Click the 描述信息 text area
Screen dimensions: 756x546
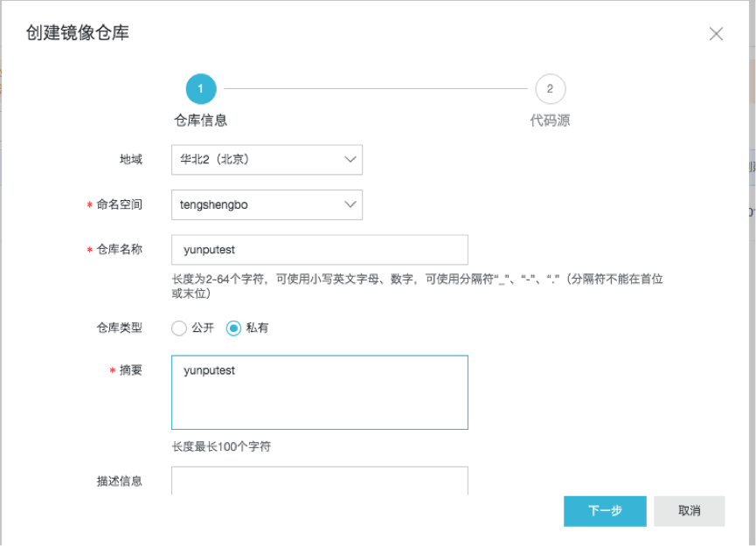click(x=319, y=480)
